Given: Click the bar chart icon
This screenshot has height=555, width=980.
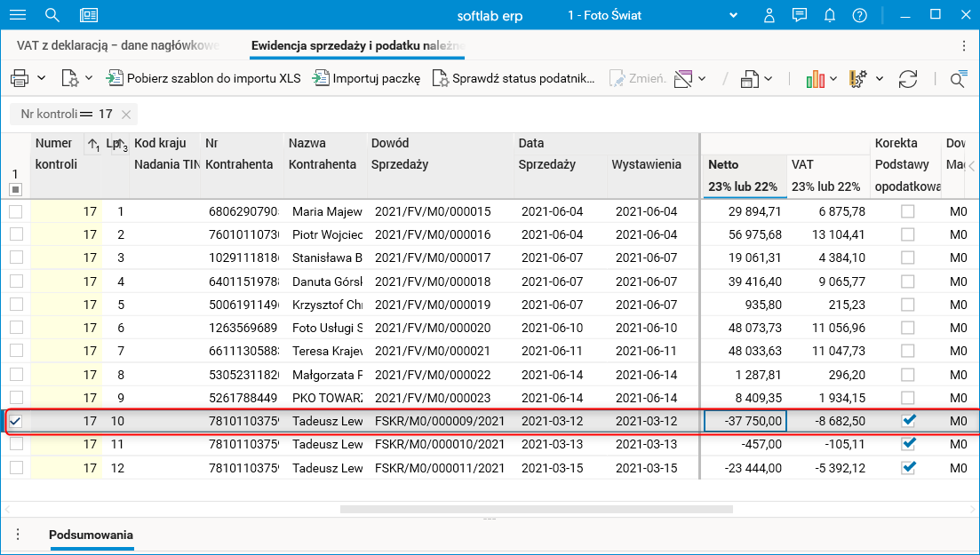Looking at the screenshot, I should 816,79.
